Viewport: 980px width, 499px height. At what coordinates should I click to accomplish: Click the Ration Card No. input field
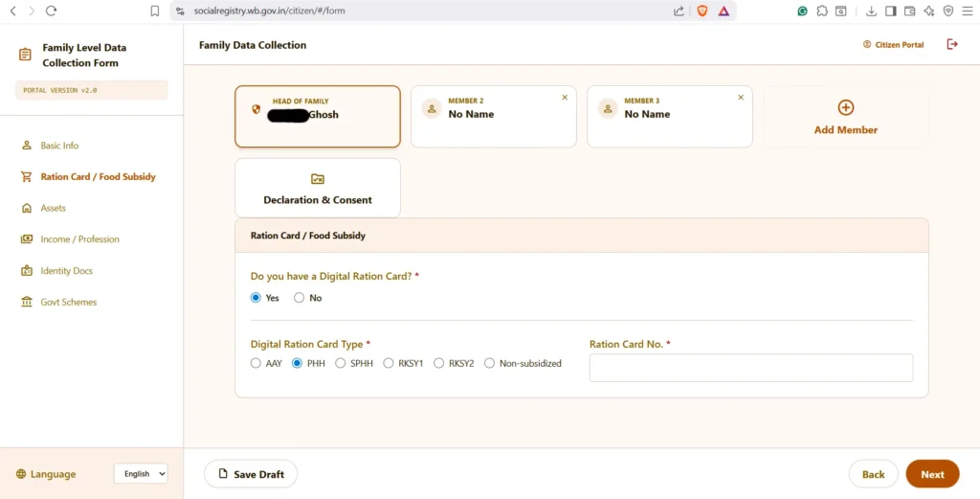click(750, 368)
